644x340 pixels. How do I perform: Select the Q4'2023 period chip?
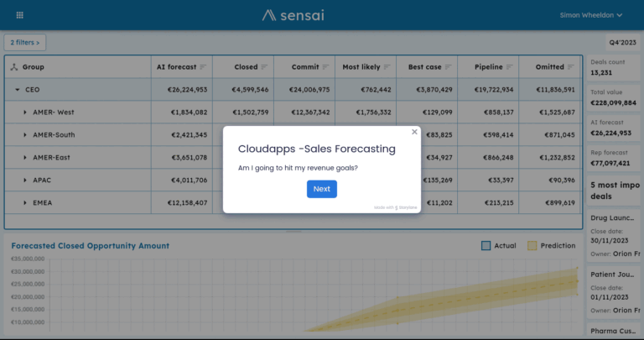point(623,42)
